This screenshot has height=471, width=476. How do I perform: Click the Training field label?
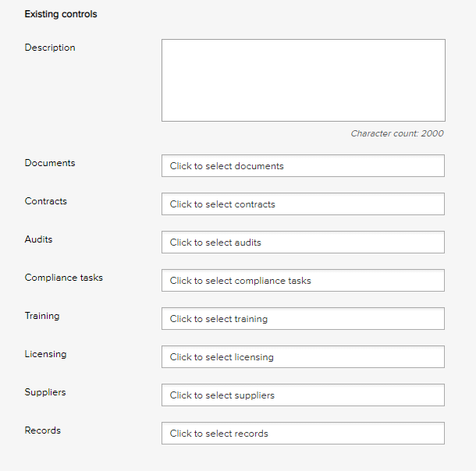pyautogui.click(x=42, y=316)
